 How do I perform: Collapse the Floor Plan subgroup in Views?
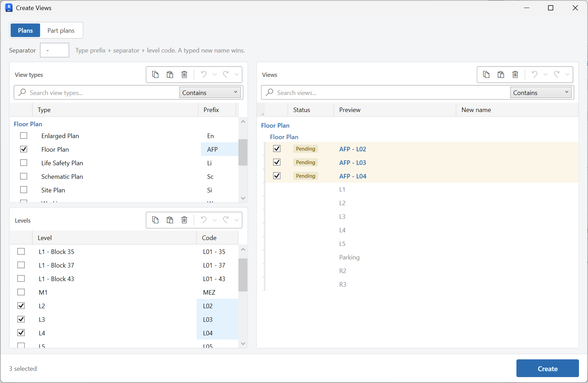(284, 137)
